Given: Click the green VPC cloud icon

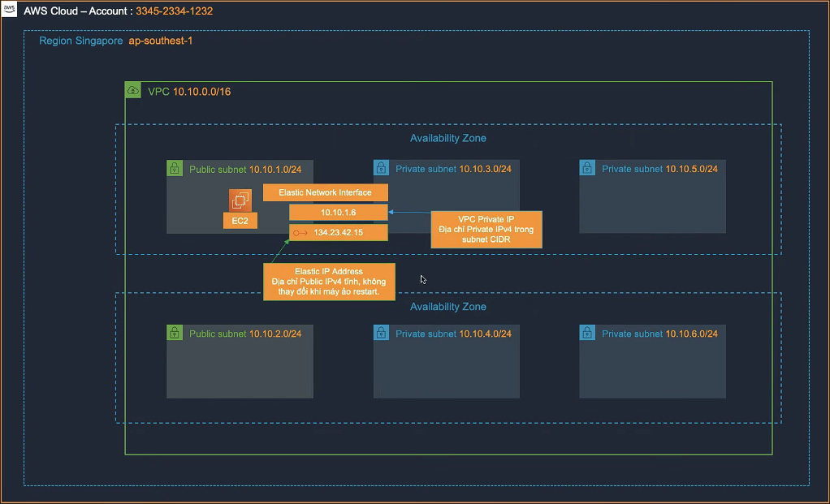Looking at the screenshot, I should [x=133, y=91].
